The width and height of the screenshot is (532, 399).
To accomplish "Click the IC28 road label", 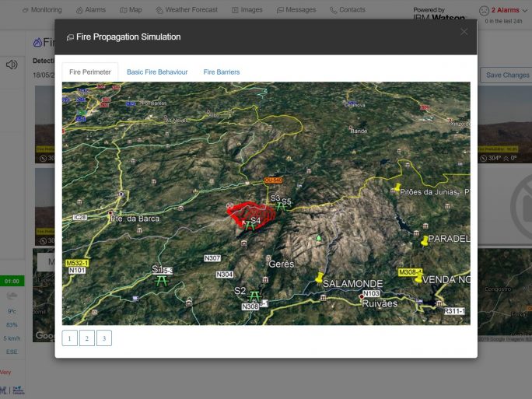I will click(x=80, y=217).
